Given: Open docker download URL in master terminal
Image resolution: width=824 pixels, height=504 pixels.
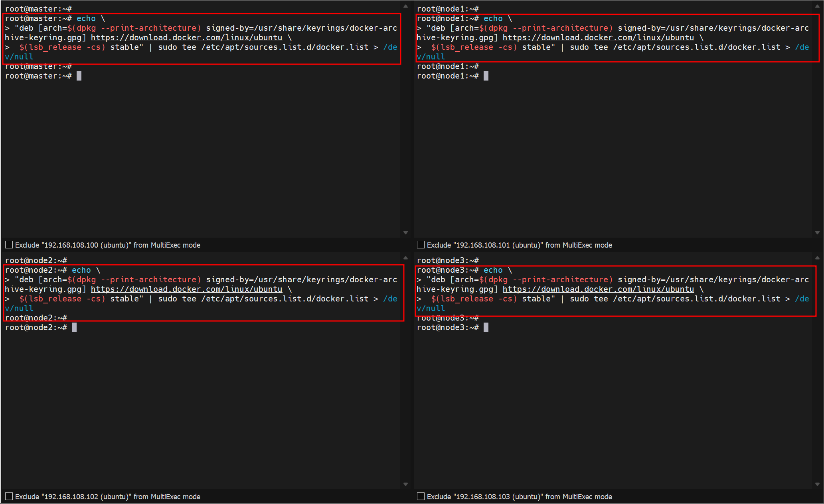Looking at the screenshot, I should (x=186, y=37).
